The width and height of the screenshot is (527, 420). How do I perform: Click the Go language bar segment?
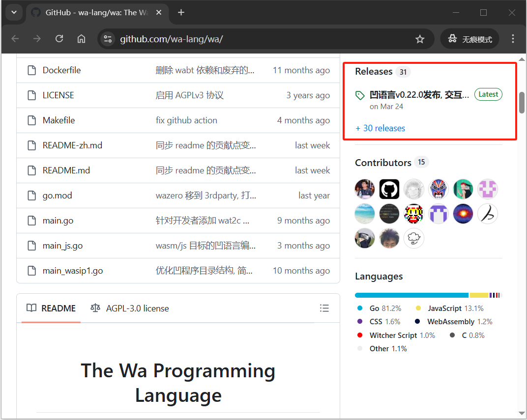[411, 295]
